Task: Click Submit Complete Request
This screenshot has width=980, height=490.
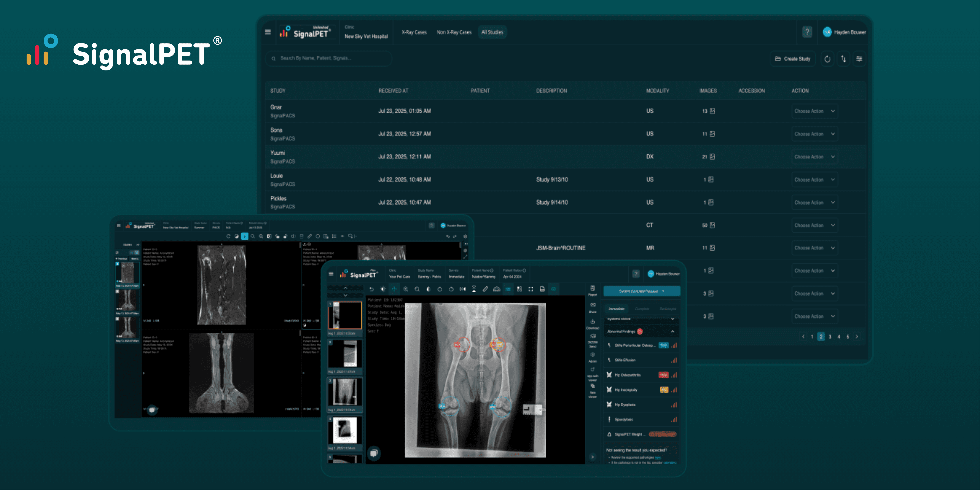Action: (642, 291)
